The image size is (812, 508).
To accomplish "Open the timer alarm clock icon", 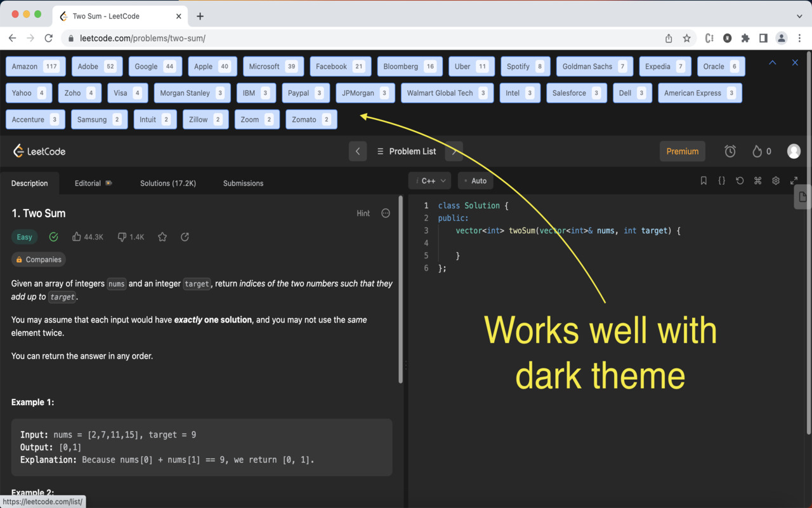I will 730,151.
